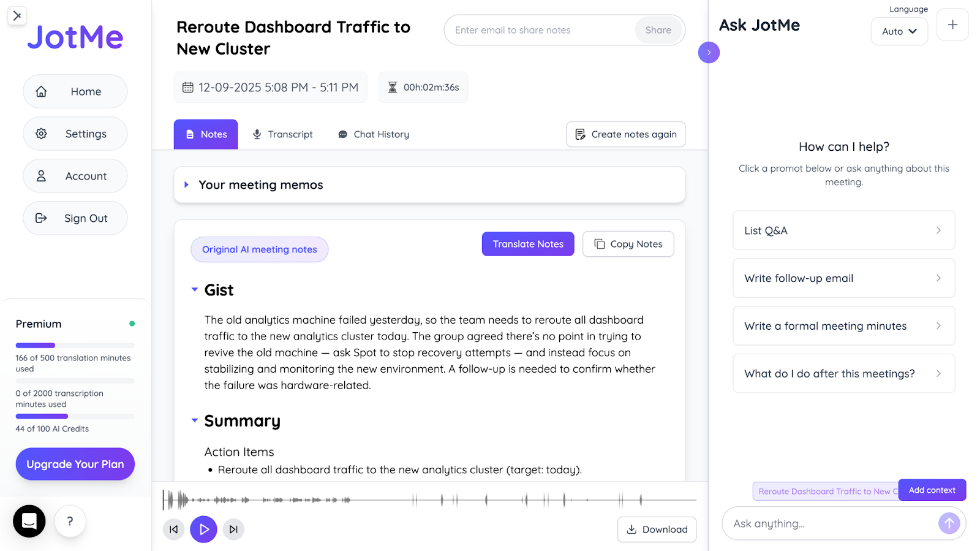This screenshot has width=980, height=551.
Task: Open the Language Auto dropdown
Action: (899, 31)
